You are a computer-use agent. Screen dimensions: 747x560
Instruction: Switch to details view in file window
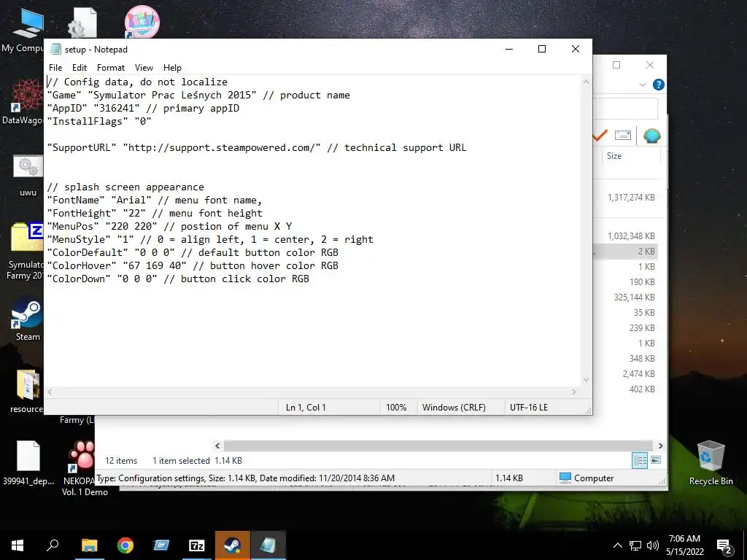tap(640, 460)
